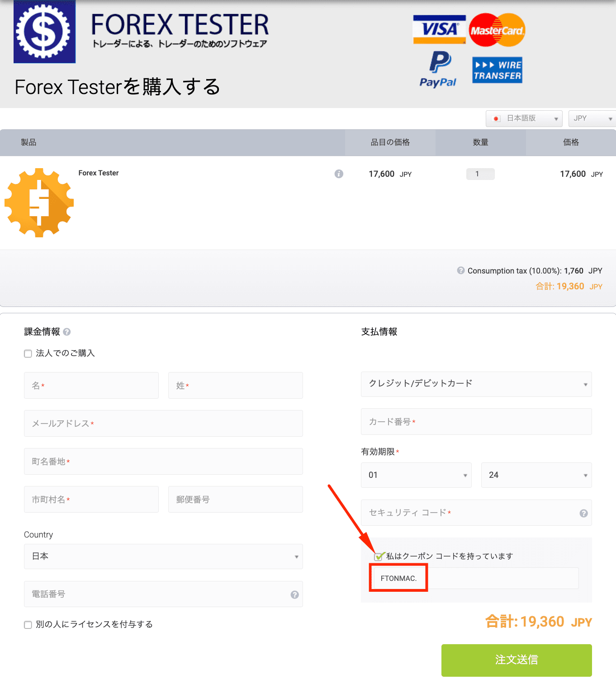Viewport: 616px width, 679px height.
Task: Click the 名 first name field
Action: (x=91, y=386)
